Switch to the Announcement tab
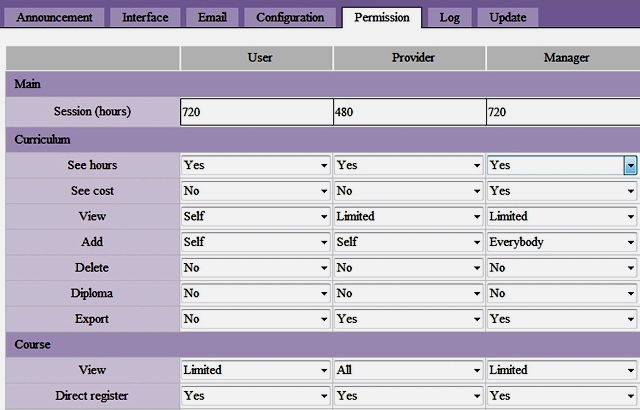The height and width of the screenshot is (410, 640). 55,17
